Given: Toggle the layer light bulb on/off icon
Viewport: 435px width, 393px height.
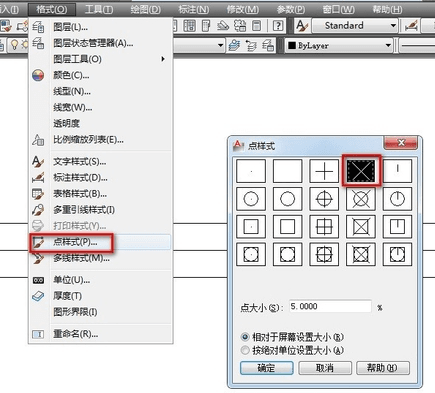Looking at the screenshot, I should pos(14,45).
